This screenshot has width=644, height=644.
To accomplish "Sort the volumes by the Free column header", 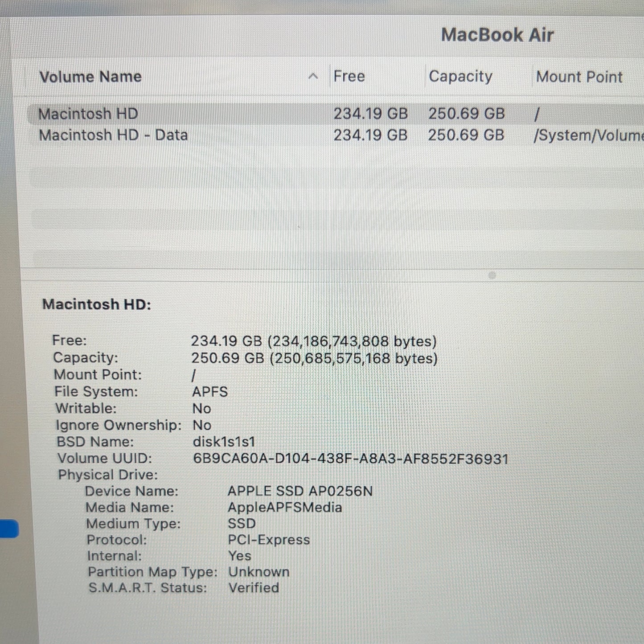I will coord(349,76).
